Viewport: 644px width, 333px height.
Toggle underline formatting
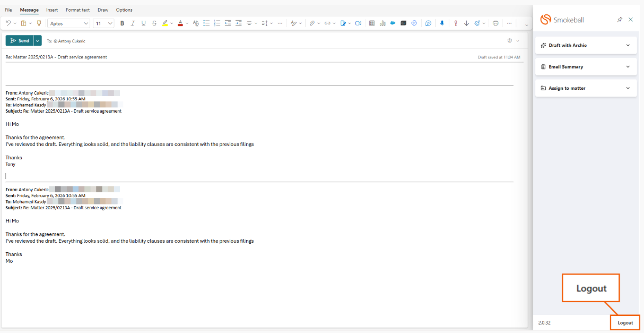click(x=143, y=23)
